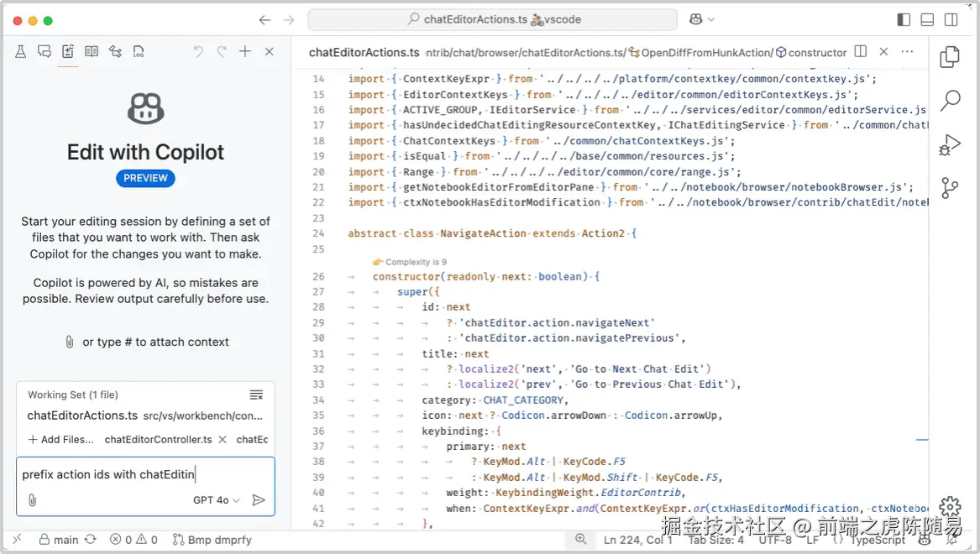Change indentation via Tab Size: 4
The image size is (980, 554).
pyautogui.click(x=716, y=540)
